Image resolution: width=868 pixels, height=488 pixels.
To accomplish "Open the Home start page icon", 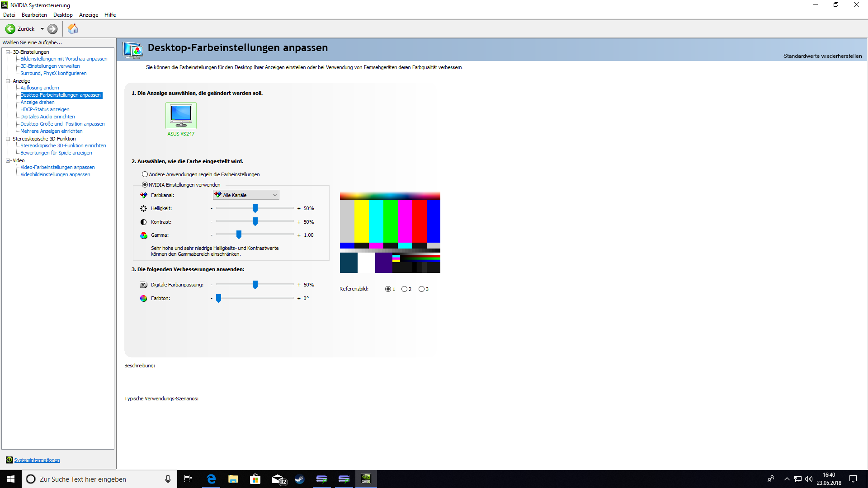I will click(73, 29).
